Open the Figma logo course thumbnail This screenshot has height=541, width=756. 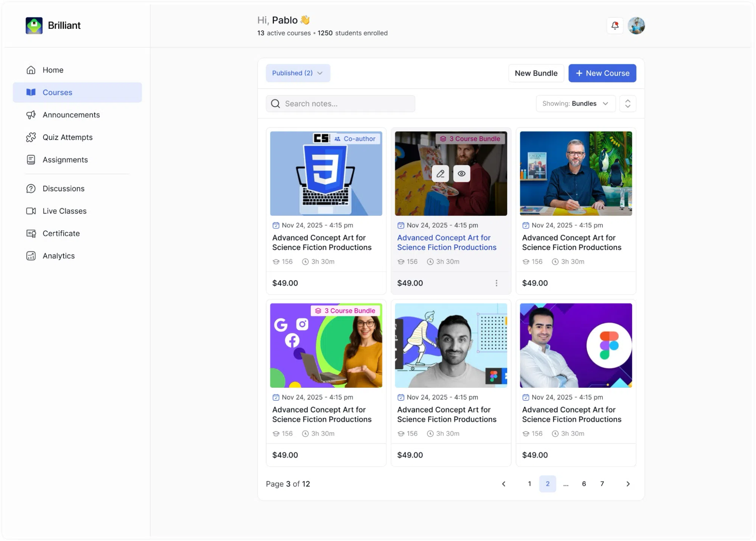click(x=576, y=345)
